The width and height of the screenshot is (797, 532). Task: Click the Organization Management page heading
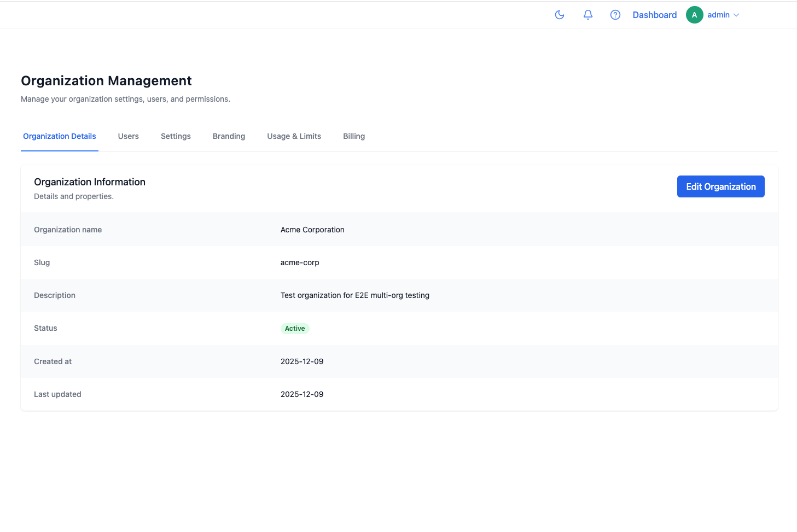106,80
